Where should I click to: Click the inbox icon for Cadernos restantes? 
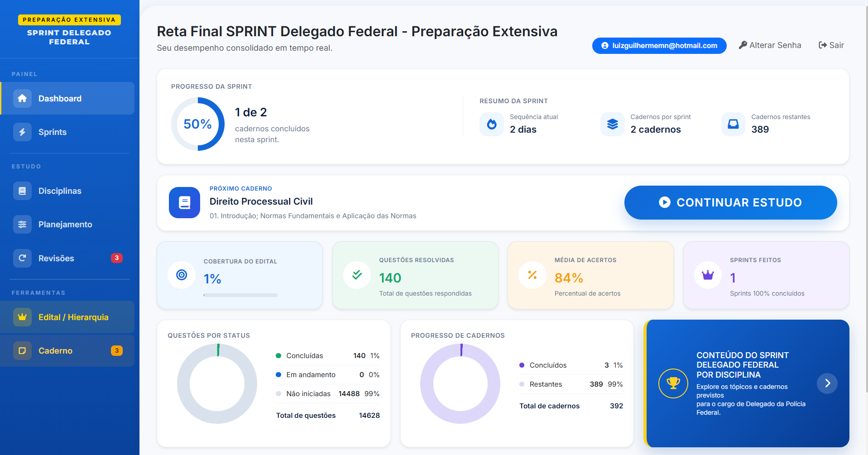[x=733, y=124]
